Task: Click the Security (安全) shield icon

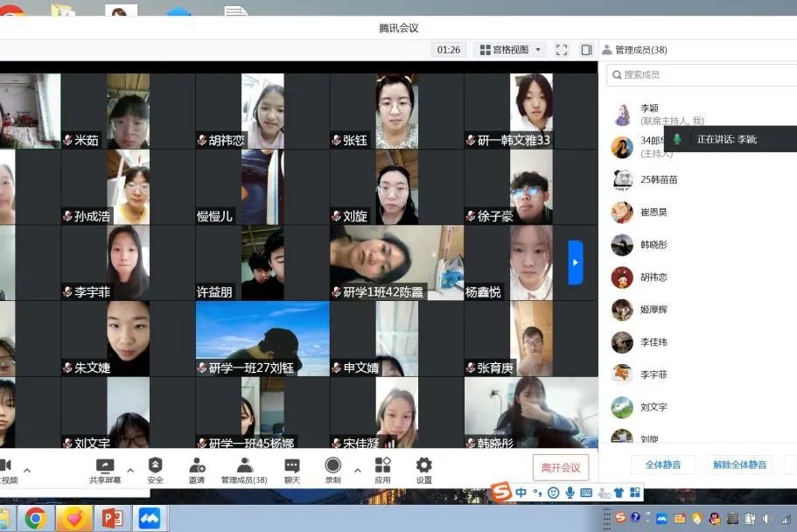Action: click(155, 470)
